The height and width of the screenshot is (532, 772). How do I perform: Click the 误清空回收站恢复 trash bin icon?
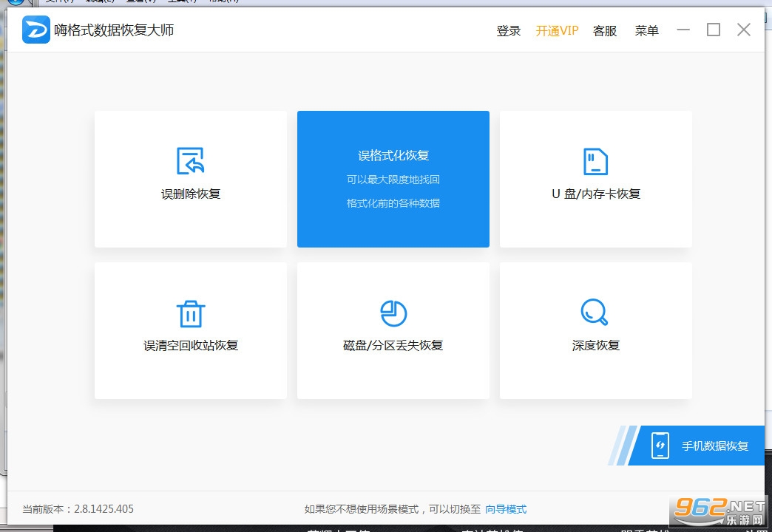coord(191,313)
